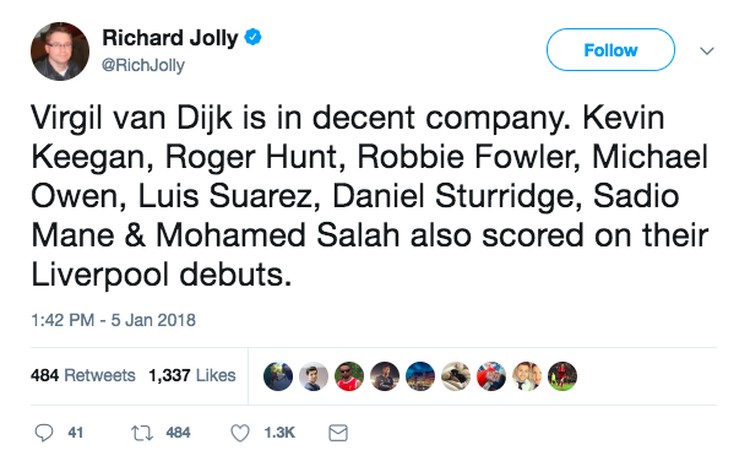
Task: Click the blue verified badge
Action: pos(255,39)
